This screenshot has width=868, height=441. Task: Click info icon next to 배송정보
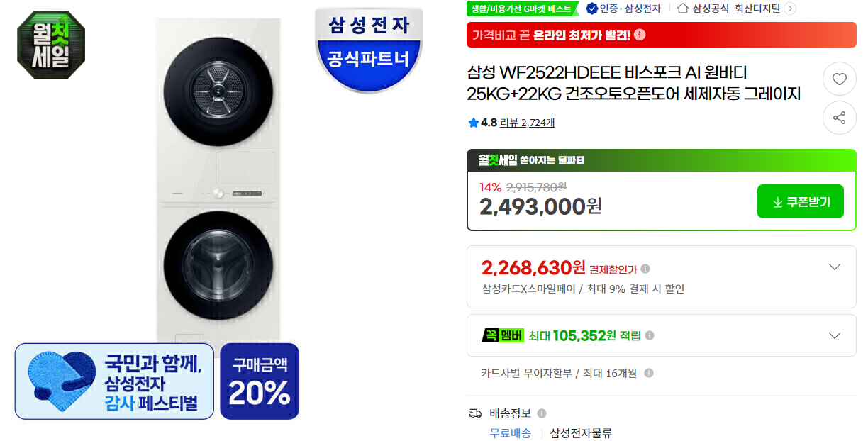[542, 413]
